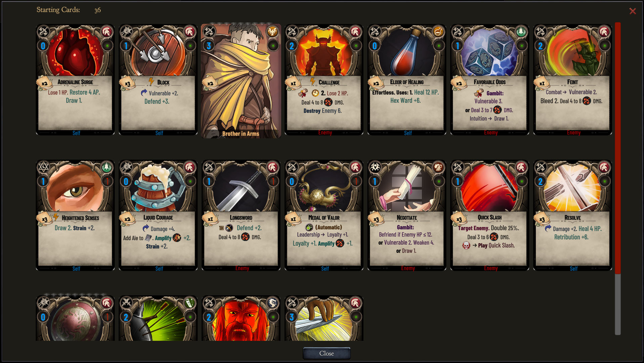Image resolution: width=644 pixels, height=363 pixels.
Task: Select the Brother in Arms companion card
Action: [x=241, y=81]
